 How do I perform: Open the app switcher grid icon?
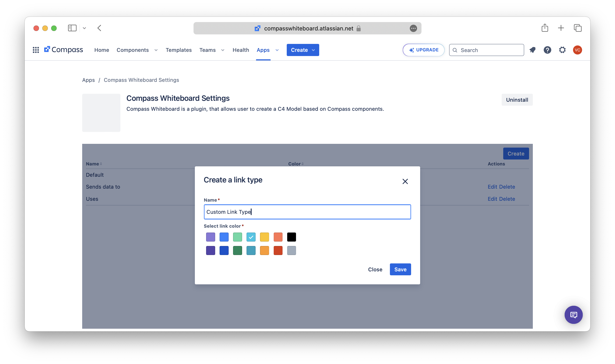(36, 50)
